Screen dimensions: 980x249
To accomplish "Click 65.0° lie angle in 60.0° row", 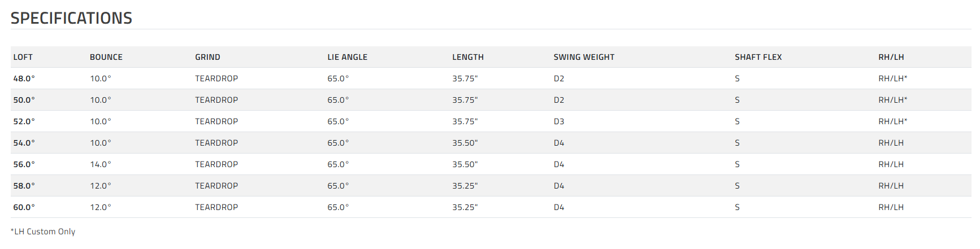I will [338, 207].
